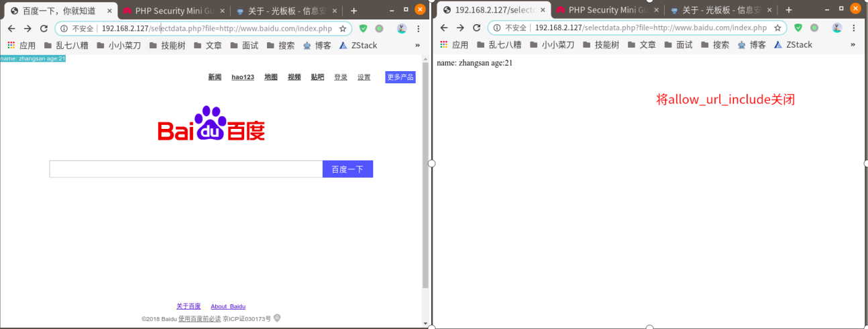Expand the bookmarks overflow chevron in left window
The width and height of the screenshot is (868, 329).
(x=417, y=45)
